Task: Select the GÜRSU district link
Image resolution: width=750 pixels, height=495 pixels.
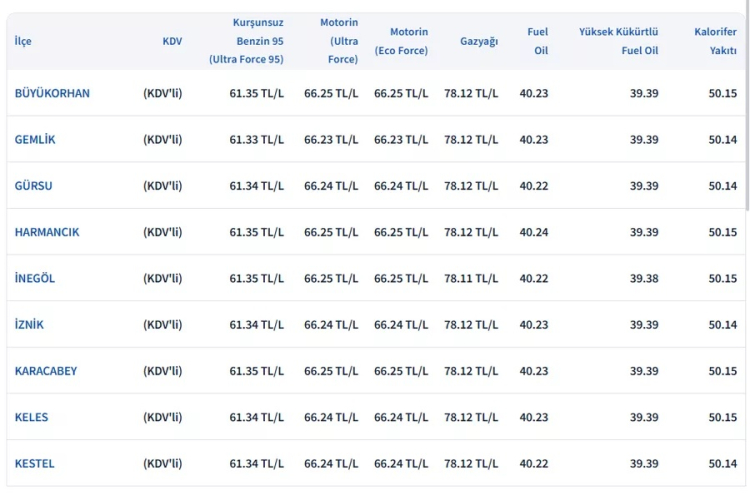Action: pyautogui.click(x=33, y=186)
